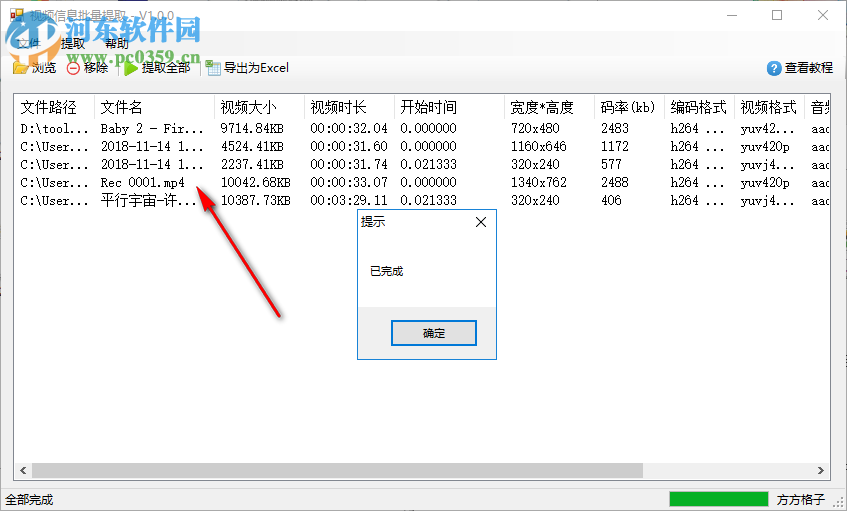Click the 9714.84KB size cell

pos(252,129)
